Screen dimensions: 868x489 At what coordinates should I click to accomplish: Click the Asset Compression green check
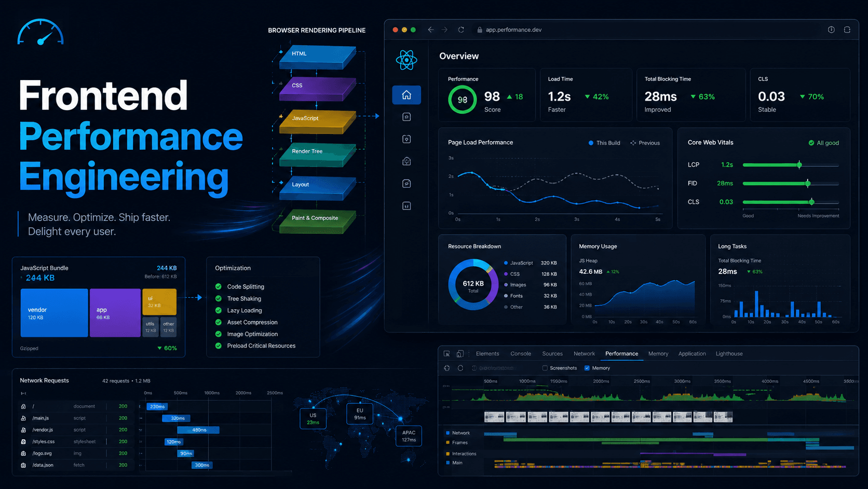[x=219, y=322]
